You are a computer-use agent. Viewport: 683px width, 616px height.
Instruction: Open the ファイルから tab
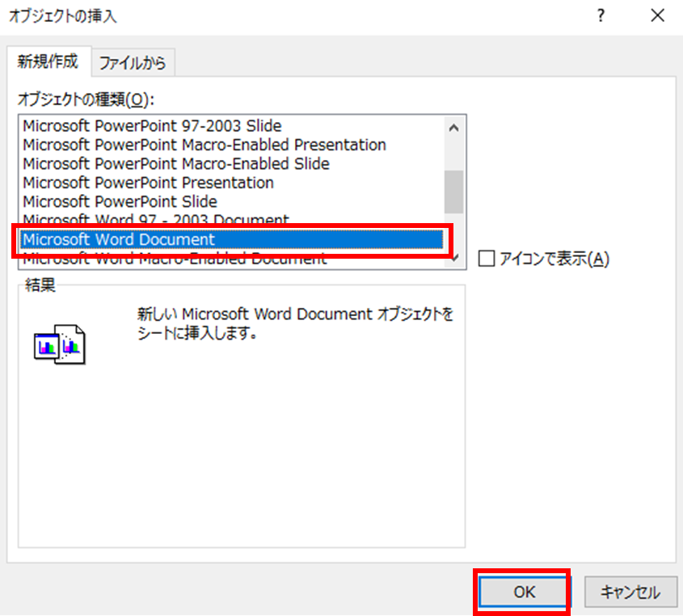pyautogui.click(x=133, y=63)
